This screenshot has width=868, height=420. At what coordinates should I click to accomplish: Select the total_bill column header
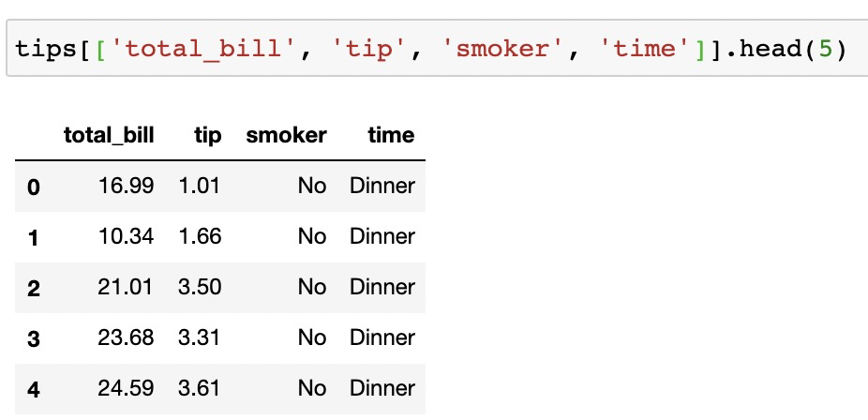click(x=109, y=135)
